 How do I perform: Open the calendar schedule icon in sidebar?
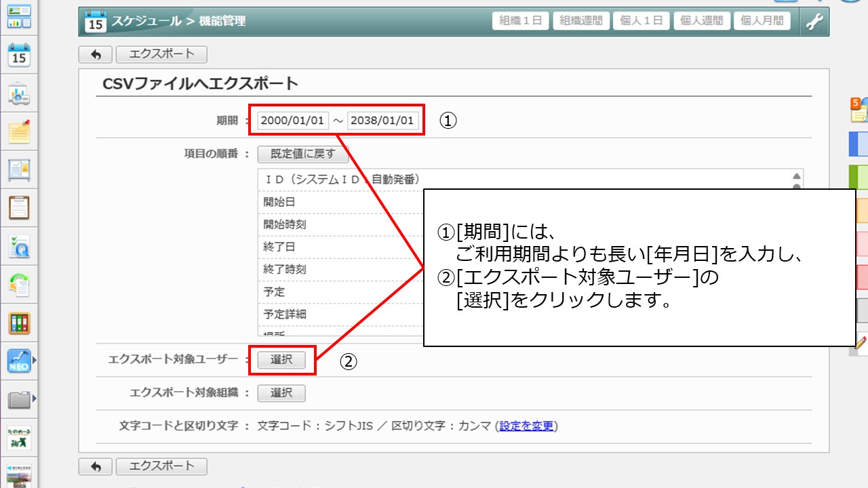pos(19,56)
